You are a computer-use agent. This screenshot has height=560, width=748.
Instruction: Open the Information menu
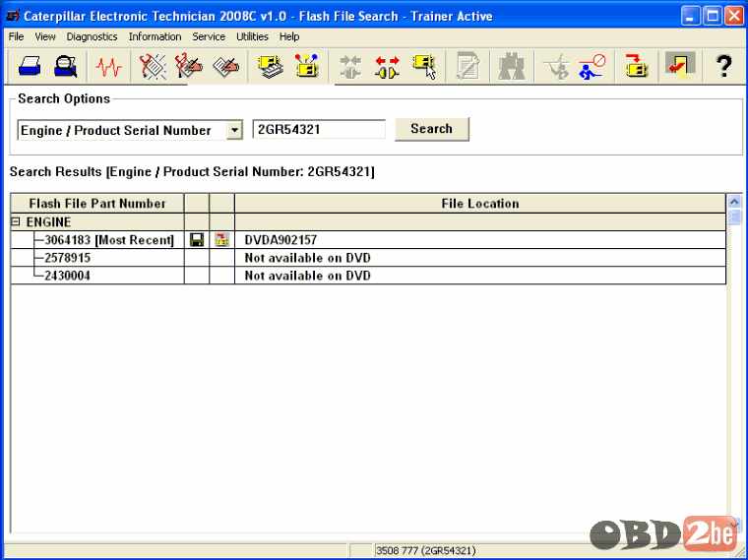pyautogui.click(x=156, y=36)
